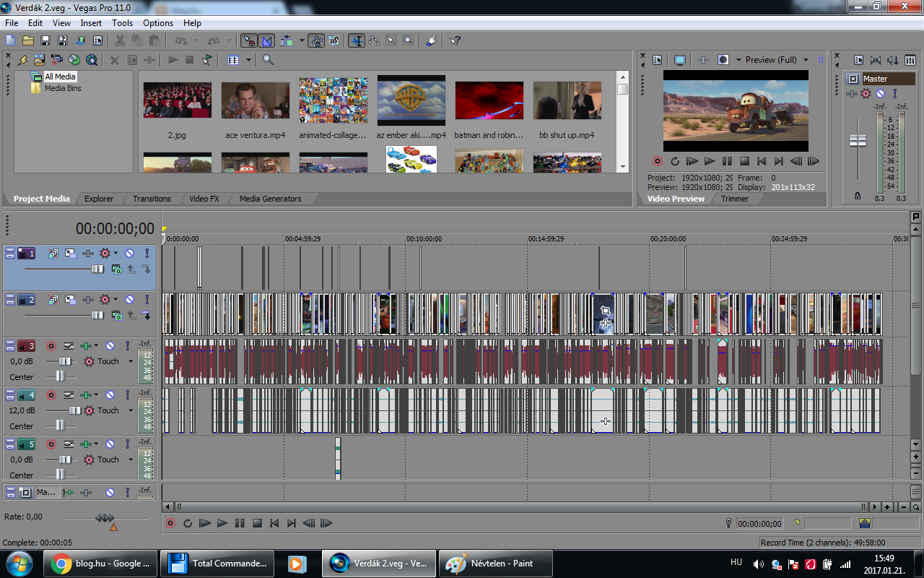This screenshot has height=578, width=924.
Task: Toggle Auto Ripple in main toolbar
Action: click(x=287, y=40)
